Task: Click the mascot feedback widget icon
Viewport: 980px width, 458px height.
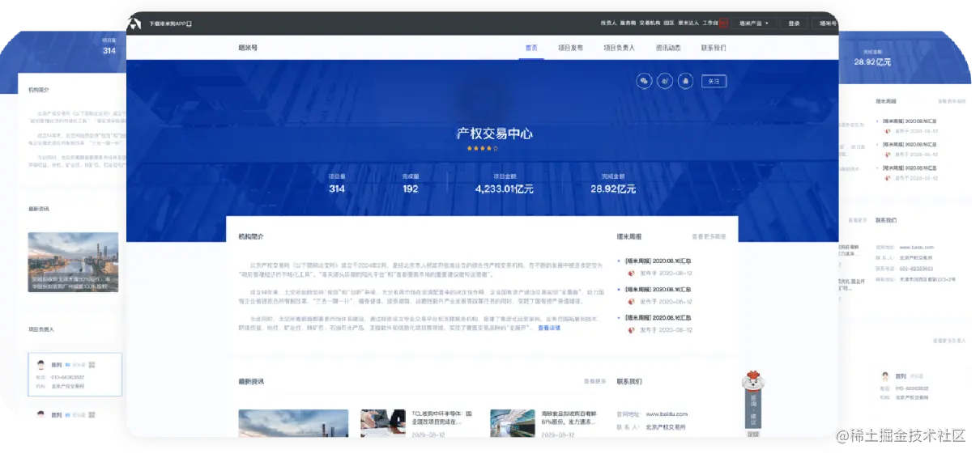Action: pos(754,381)
